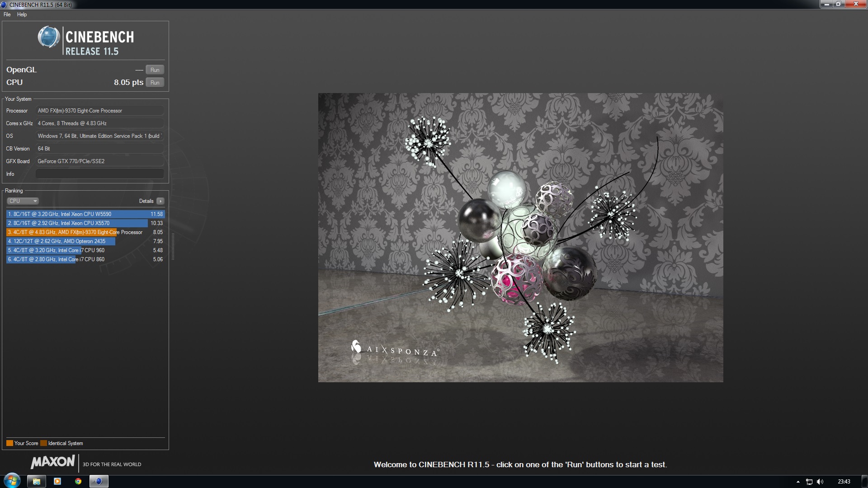Open the CPU ranking type dropdown
Image resolution: width=868 pixels, height=488 pixels.
[23, 201]
